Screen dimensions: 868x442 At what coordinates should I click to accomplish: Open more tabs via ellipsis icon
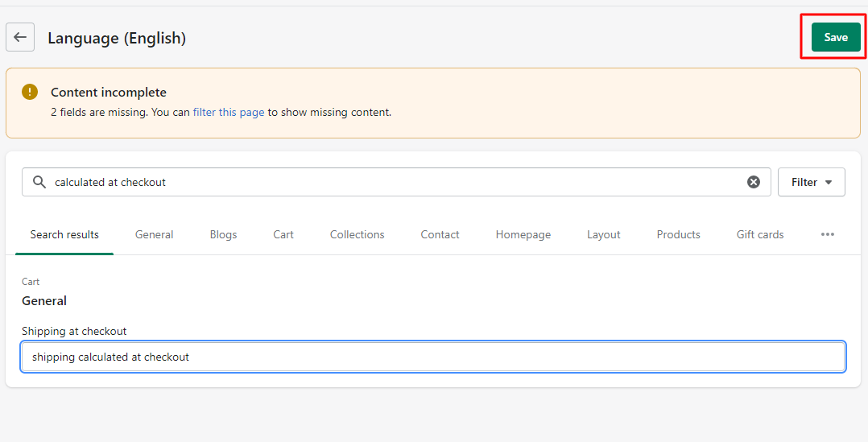point(828,234)
